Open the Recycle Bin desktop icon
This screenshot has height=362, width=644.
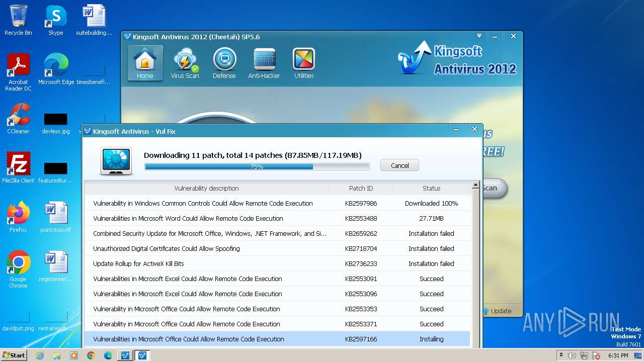[x=18, y=20]
